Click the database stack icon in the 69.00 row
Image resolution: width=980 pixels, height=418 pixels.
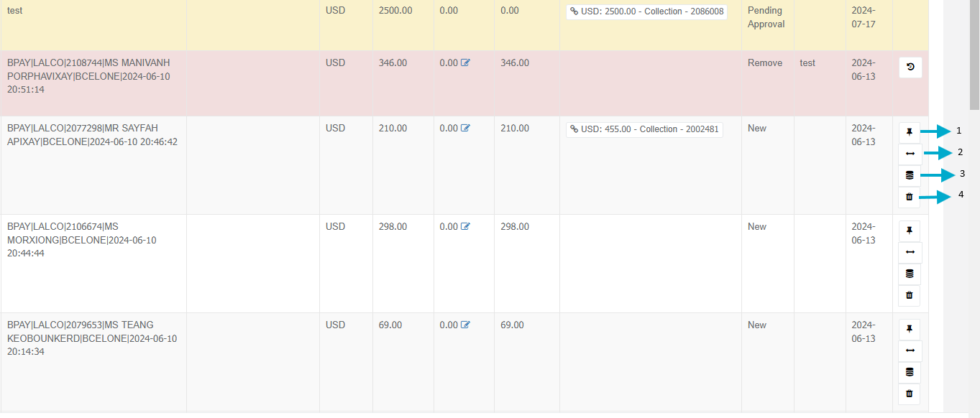point(910,372)
